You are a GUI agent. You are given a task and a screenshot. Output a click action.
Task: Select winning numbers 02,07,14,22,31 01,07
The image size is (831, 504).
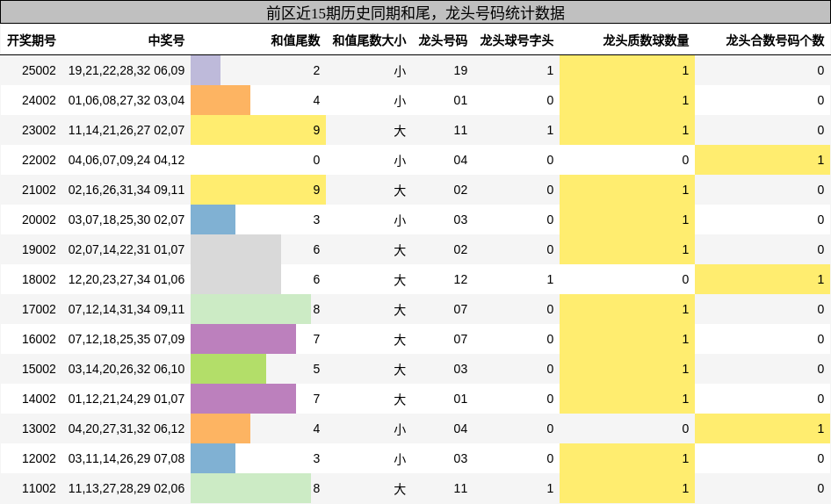[126, 249]
